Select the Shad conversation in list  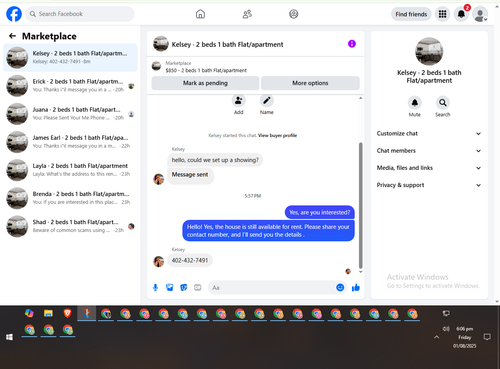(70, 226)
